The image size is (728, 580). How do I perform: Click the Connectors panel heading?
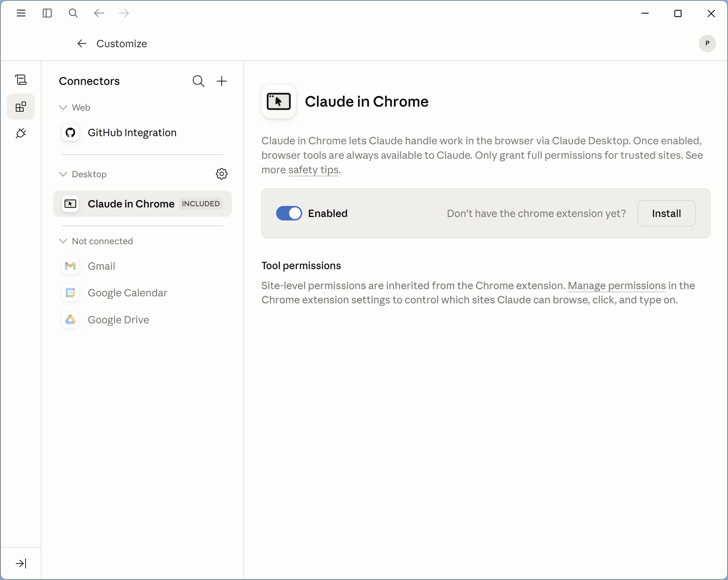[89, 81]
